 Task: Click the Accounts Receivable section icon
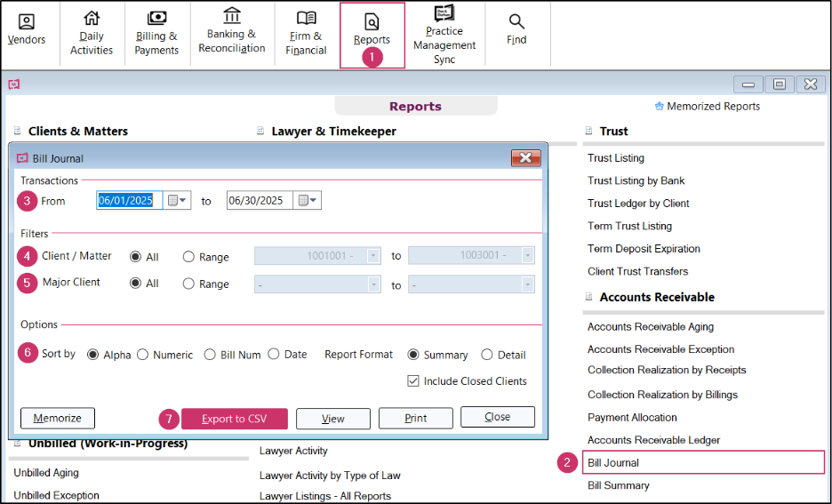[588, 297]
